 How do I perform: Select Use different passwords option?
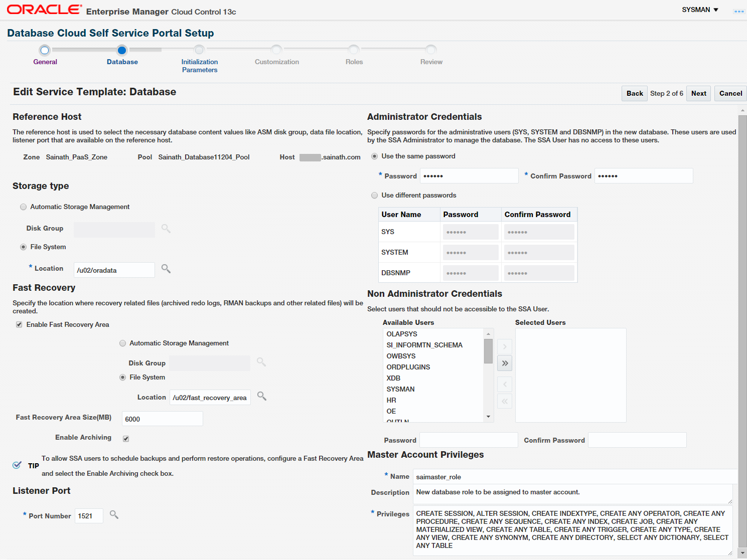(x=374, y=196)
